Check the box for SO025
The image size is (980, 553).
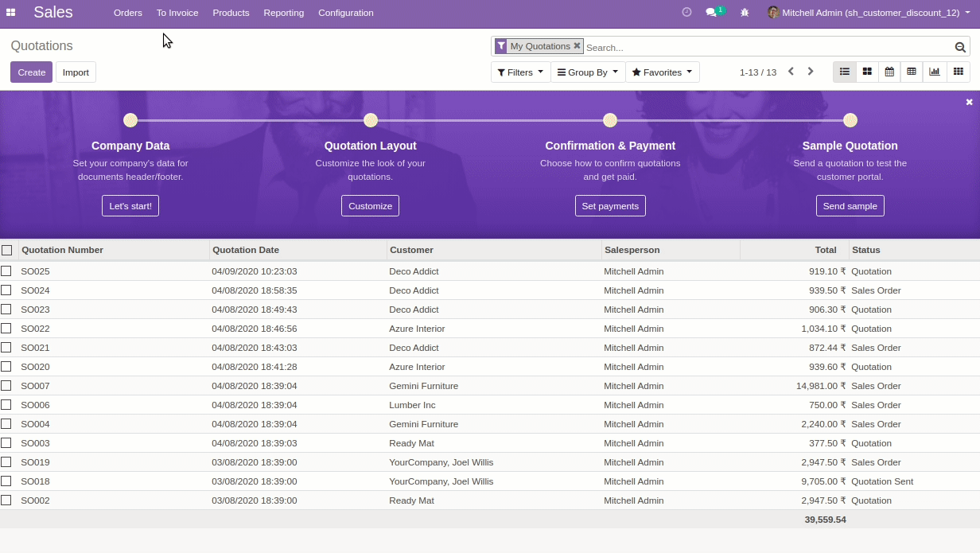(x=6, y=271)
